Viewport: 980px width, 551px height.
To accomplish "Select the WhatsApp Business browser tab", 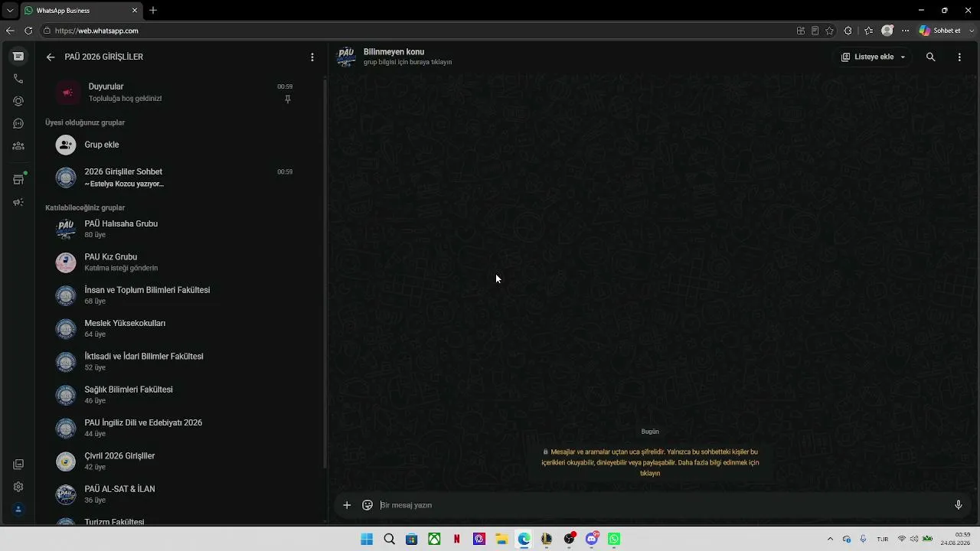I will point(80,11).
